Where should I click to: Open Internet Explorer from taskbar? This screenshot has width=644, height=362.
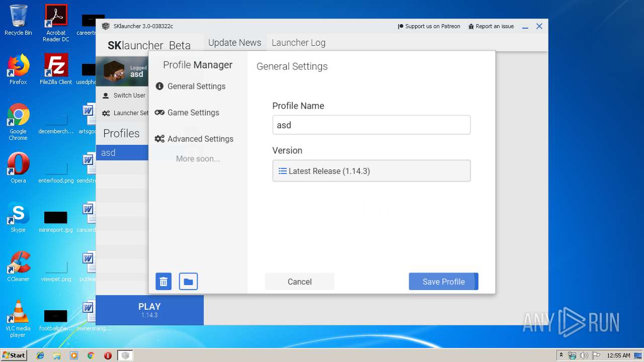(x=40, y=355)
